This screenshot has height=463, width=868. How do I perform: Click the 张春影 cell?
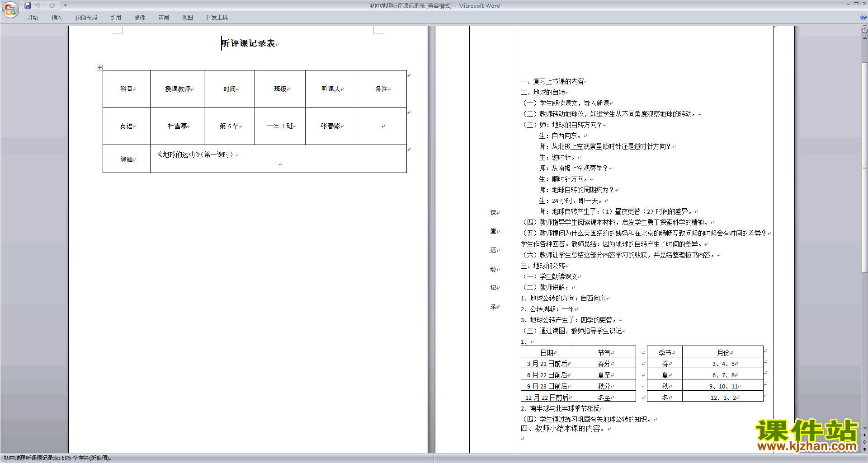pos(331,126)
